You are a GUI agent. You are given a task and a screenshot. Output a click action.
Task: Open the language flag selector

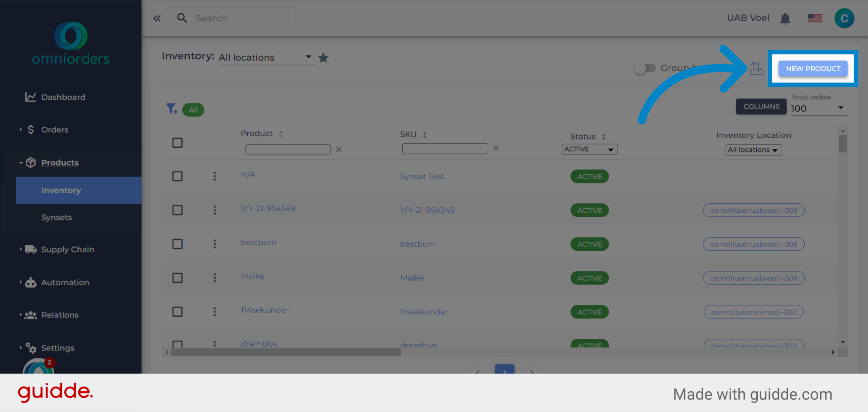pyautogui.click(x=815, y=18)
